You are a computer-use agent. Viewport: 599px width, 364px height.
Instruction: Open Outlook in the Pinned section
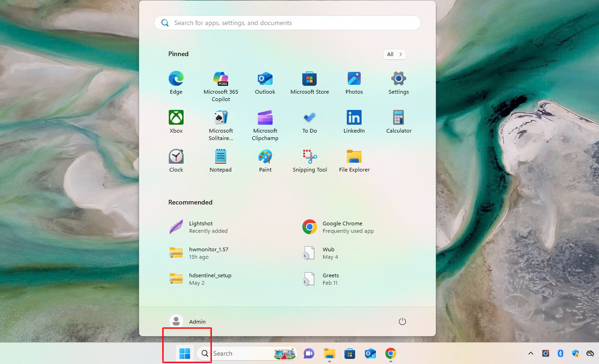click(265, 83)
